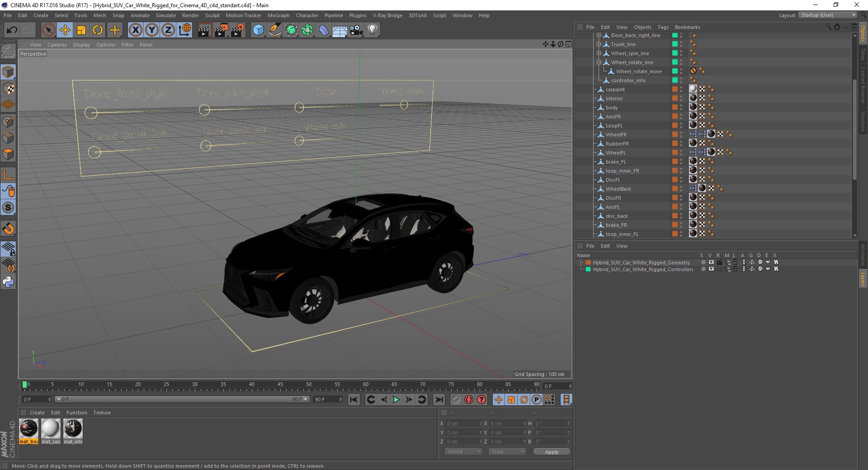Click the Undo arrow icon
The width and height of the screenshot is (868, 470).
[x=12, y=30]
